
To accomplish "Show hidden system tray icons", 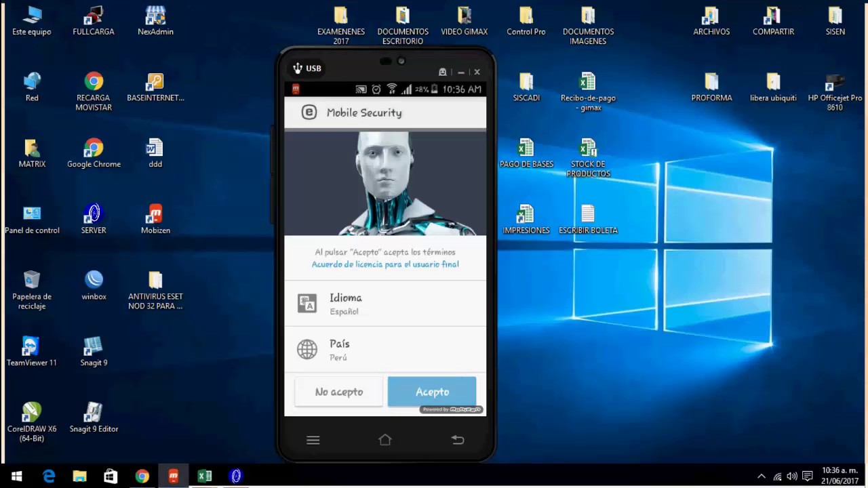I will pos(762,476).
